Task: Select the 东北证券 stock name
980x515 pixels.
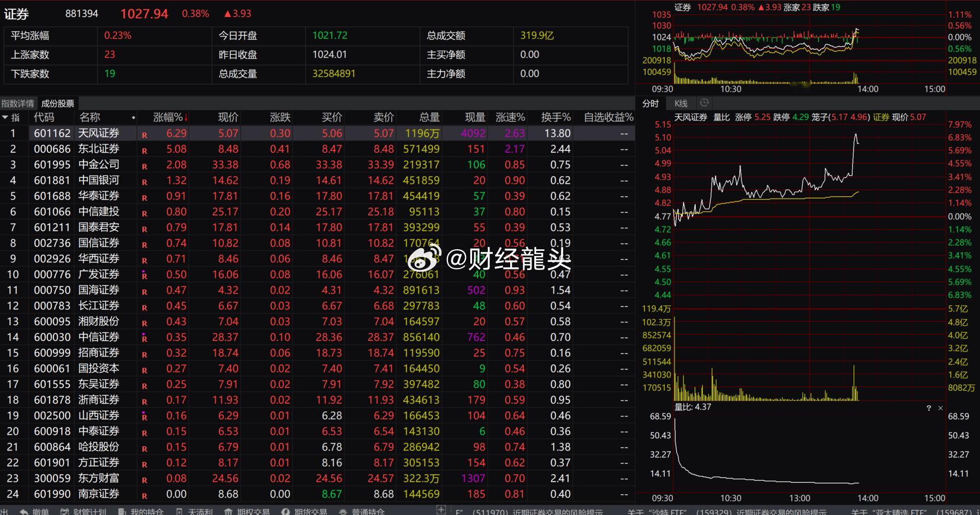Action: (x=99, y=149)
